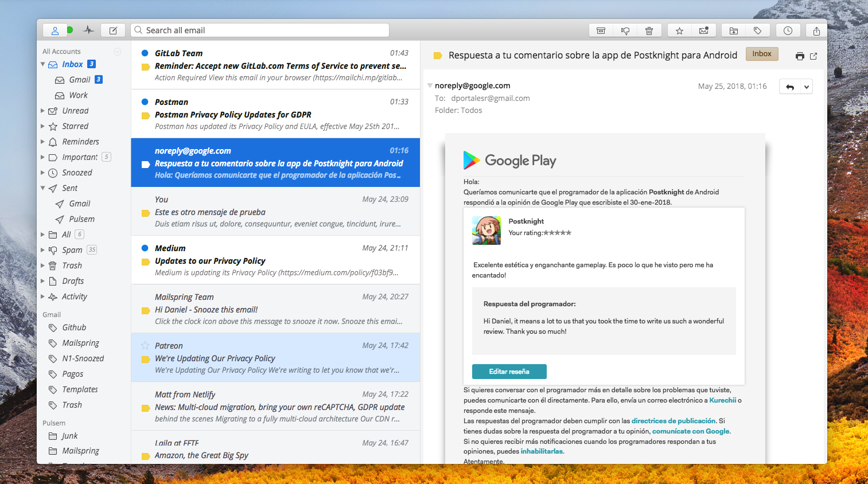Open the Medium privacy policy email

275,260
